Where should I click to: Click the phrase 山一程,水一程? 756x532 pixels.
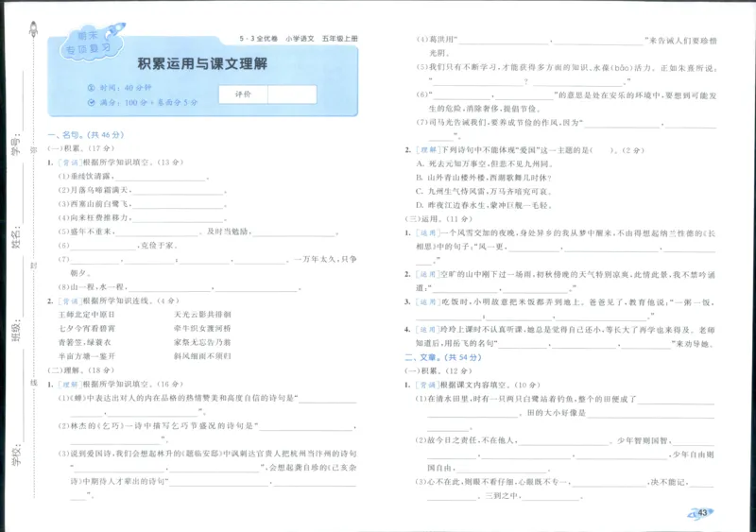pos(98,287)
